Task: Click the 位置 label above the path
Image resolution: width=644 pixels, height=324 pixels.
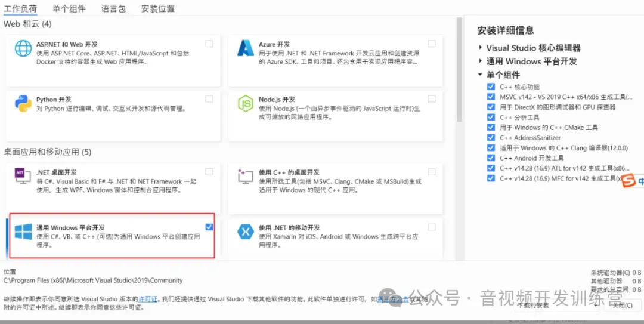Action: (10, 272)
